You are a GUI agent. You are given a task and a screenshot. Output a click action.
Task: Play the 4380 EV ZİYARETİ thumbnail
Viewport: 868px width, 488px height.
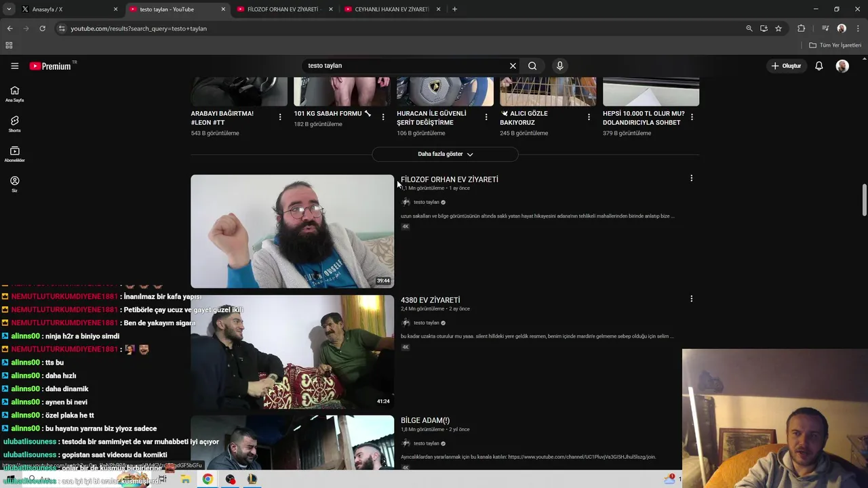292,352
